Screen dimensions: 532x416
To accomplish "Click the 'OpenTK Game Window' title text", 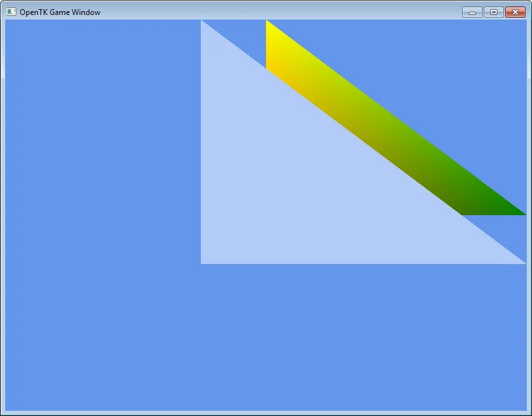I will (60, 12).
